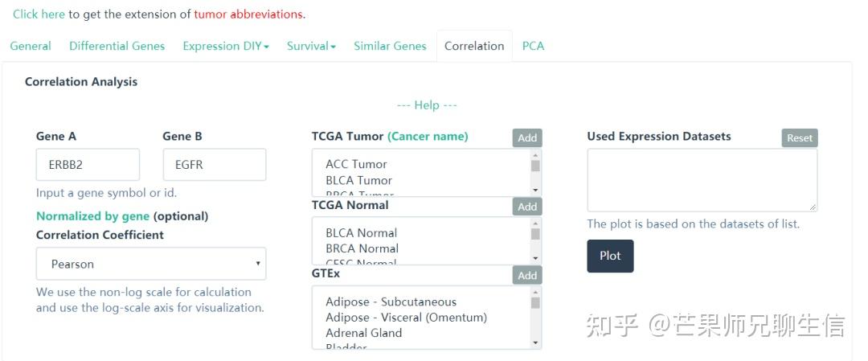Expand the Survival tab menu
Image resolution: width=868 pixels, height=361 pixels.
[x=311, y=47]
